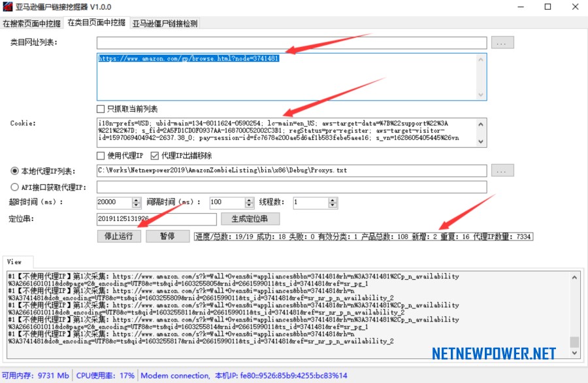Browse for a category URL list file

pyautogui.click(x=502, y=42)
